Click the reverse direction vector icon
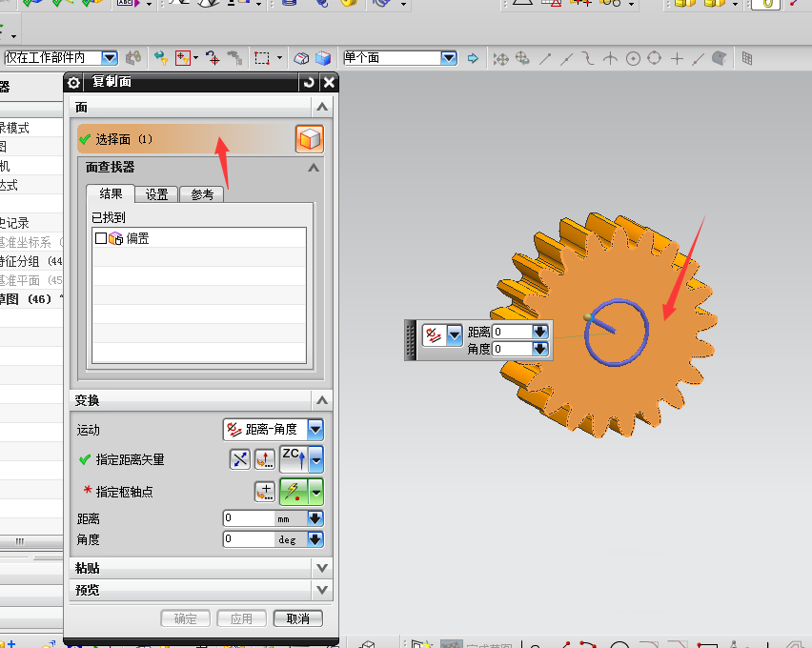Screen dimensions: 812x648 (x=240, y=459)
